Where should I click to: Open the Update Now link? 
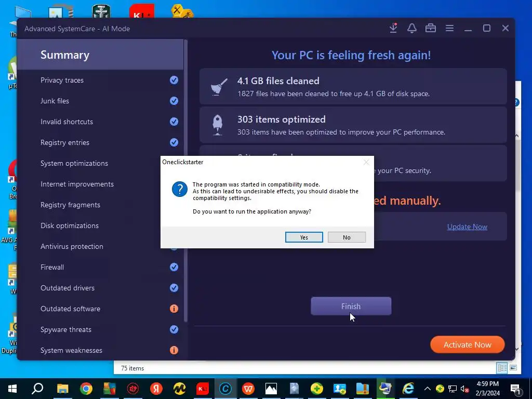(x=467, y=227)
